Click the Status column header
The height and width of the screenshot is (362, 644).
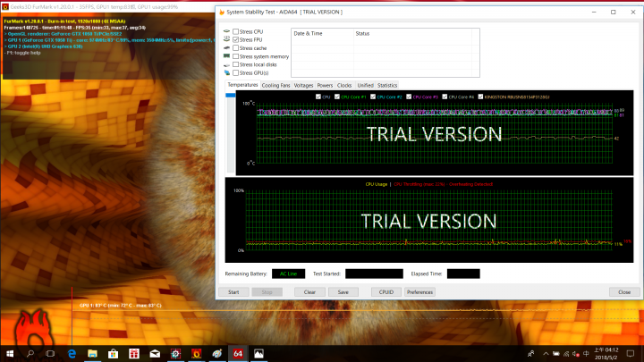(412, 33)
